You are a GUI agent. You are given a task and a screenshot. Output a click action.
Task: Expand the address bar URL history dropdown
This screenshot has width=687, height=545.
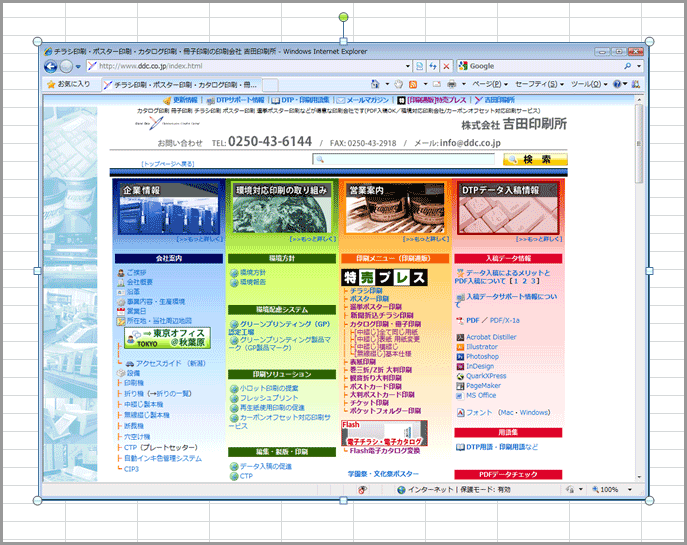(407, 66)
